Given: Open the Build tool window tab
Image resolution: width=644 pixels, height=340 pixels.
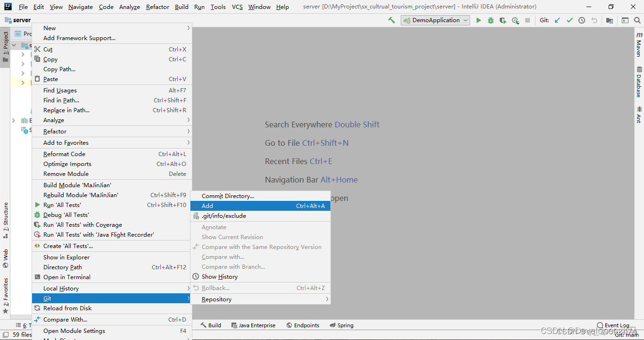Looking at the screenshot, I should pyautogui.click(x=211, y=325).
